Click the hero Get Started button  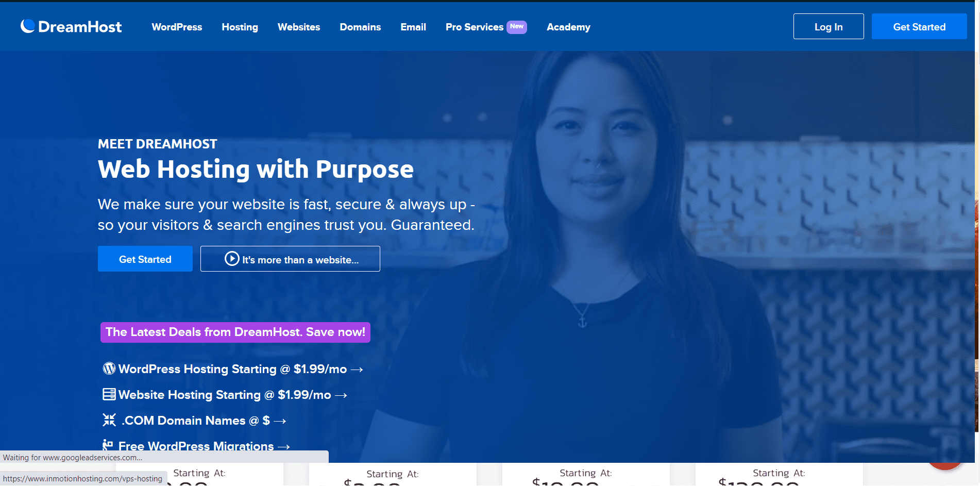[145, 259]
